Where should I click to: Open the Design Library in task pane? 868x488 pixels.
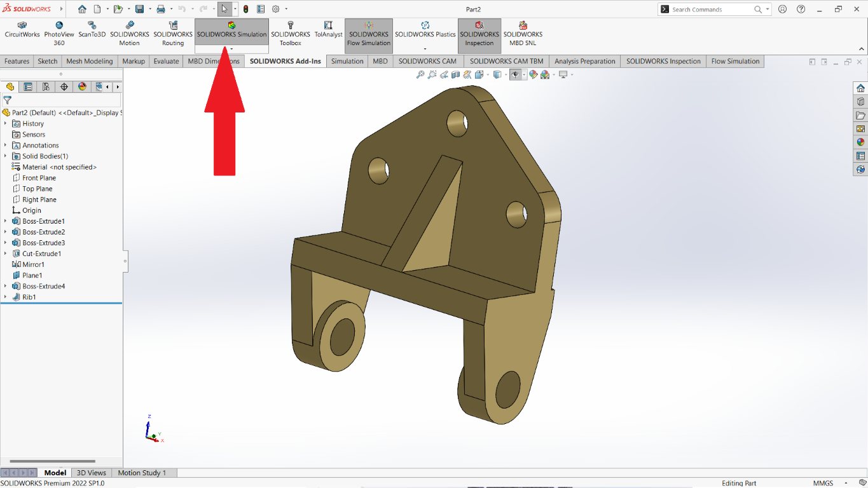[860, 102]
